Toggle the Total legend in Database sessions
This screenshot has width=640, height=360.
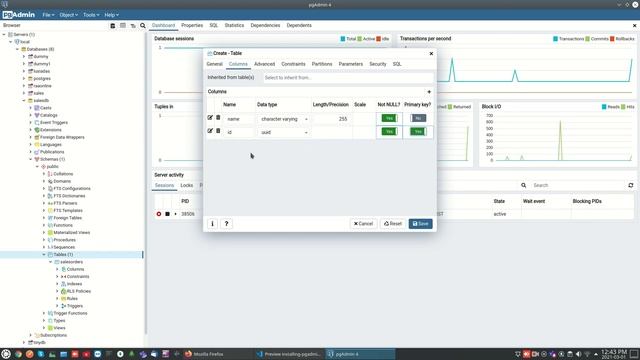click(x=343, y=39)
